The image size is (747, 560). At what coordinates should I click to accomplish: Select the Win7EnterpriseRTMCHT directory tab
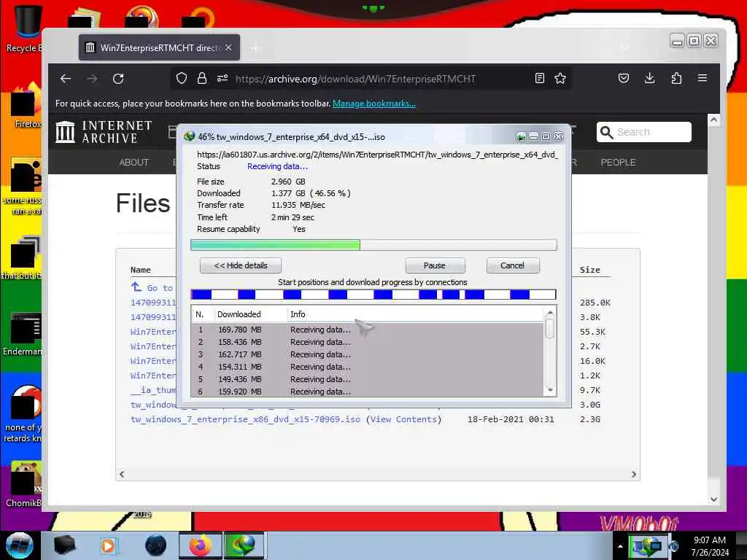point(159,47)
